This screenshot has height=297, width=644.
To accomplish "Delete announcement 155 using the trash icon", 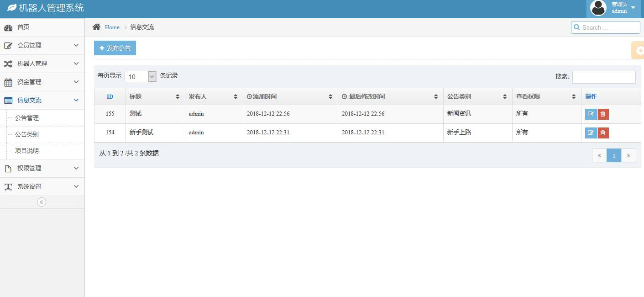I will 603,114.
